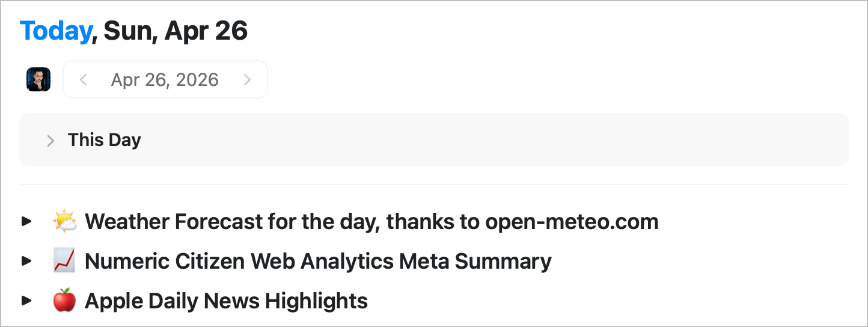
Task: Click the open-meteo.com text in weather heading
Action: point(572,222)
